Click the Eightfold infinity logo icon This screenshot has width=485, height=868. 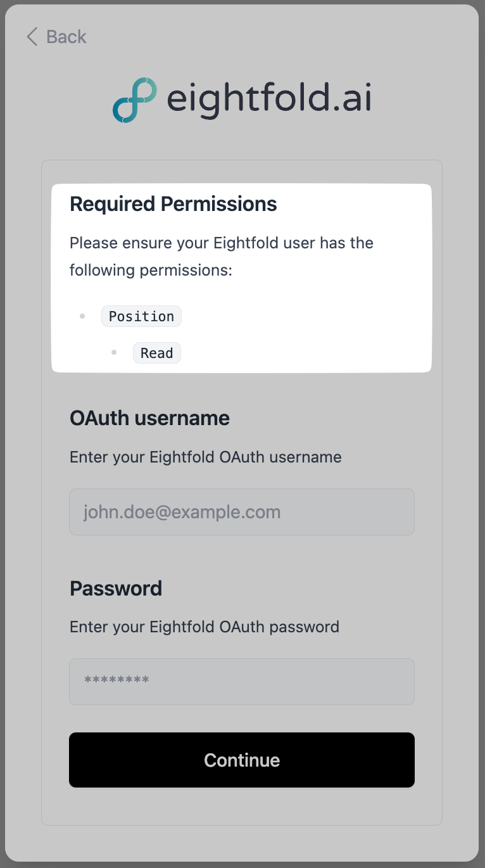click(x=134, y=99)
